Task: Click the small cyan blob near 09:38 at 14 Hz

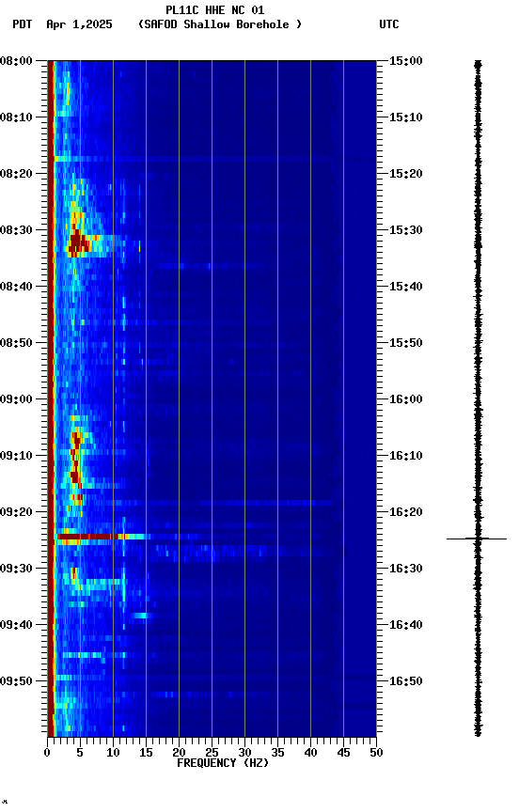Action: (x=141, y=616)
